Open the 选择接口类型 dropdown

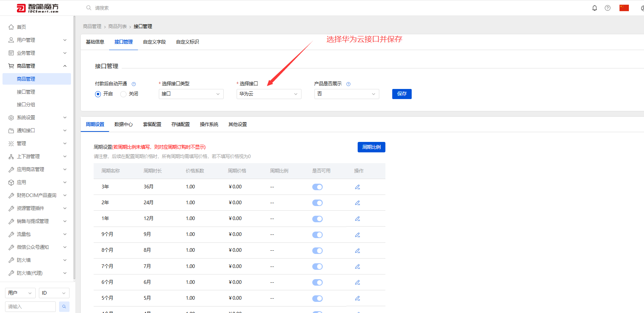point(191,94)
